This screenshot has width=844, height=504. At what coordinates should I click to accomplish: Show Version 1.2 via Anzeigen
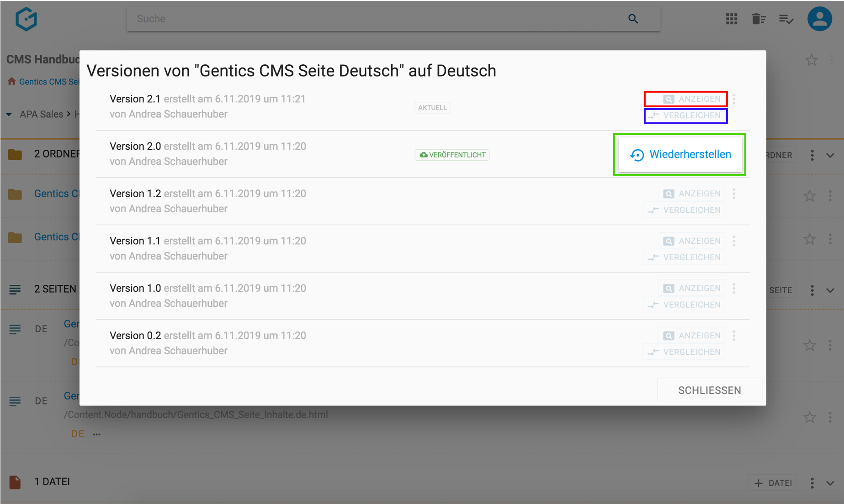(691, 194)
